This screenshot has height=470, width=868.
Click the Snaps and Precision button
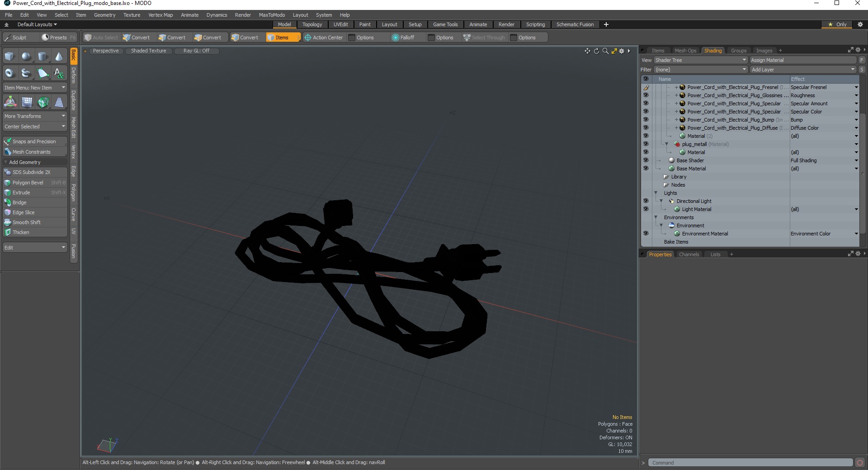[35, 141]
